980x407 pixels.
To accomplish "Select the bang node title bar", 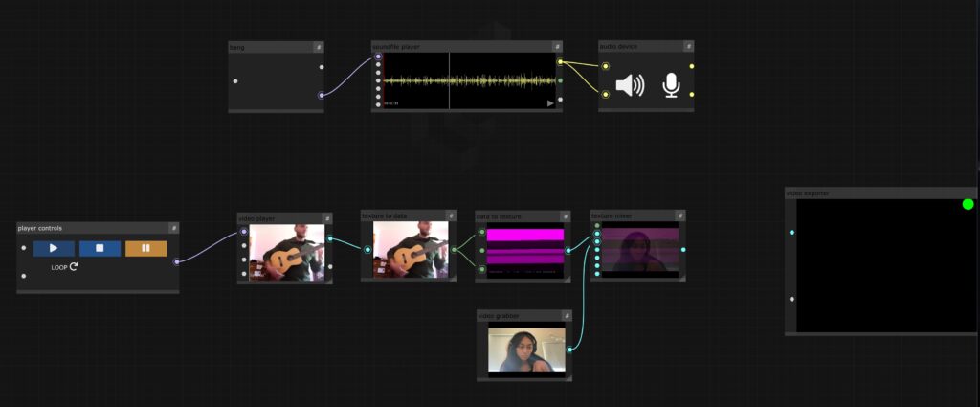I will 276,48.
